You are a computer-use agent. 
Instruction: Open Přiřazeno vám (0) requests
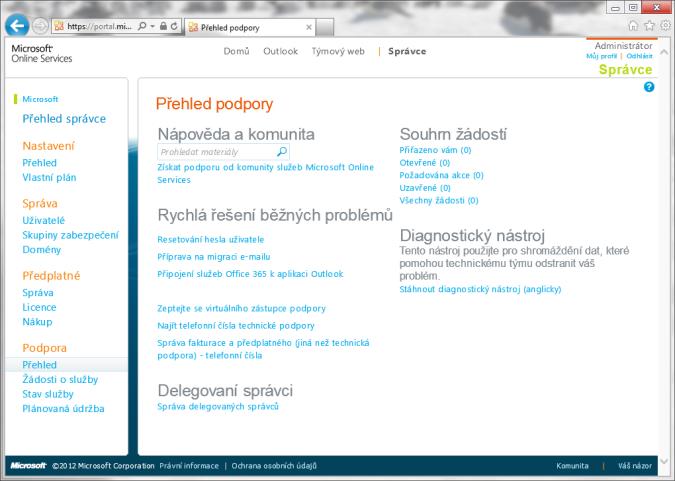coord(435,150)
